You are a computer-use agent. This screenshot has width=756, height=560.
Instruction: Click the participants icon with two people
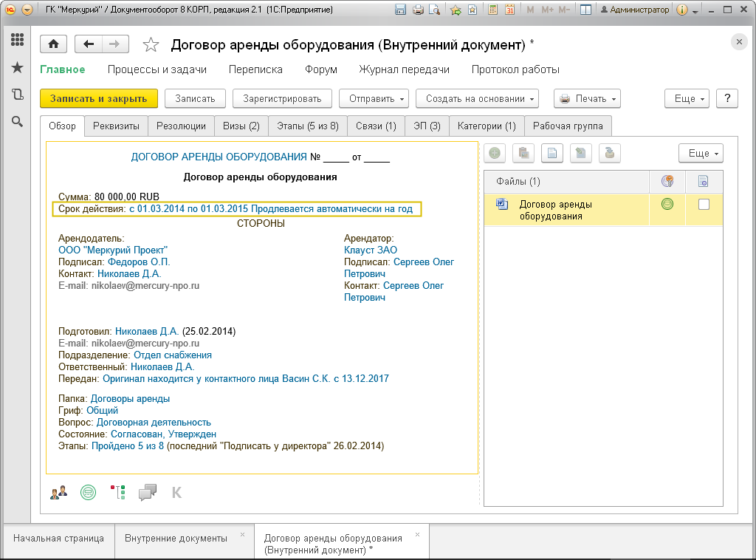coord(59,493)
